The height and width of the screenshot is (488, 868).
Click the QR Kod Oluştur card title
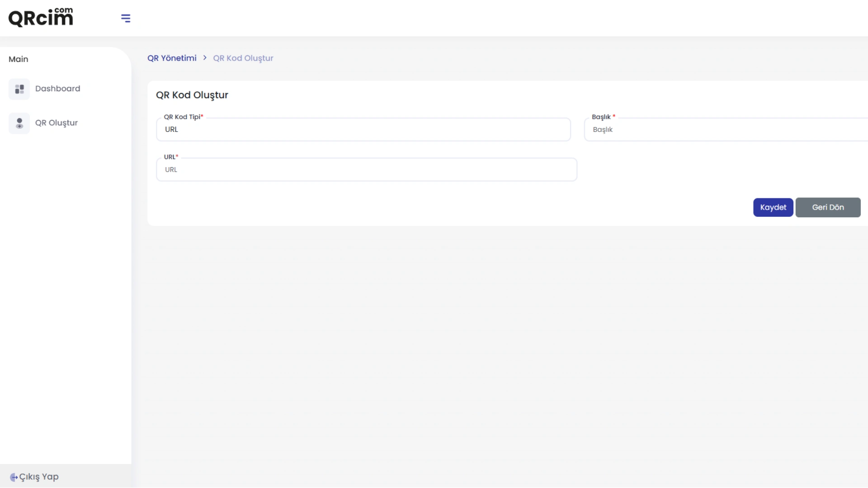coord(192,95)
